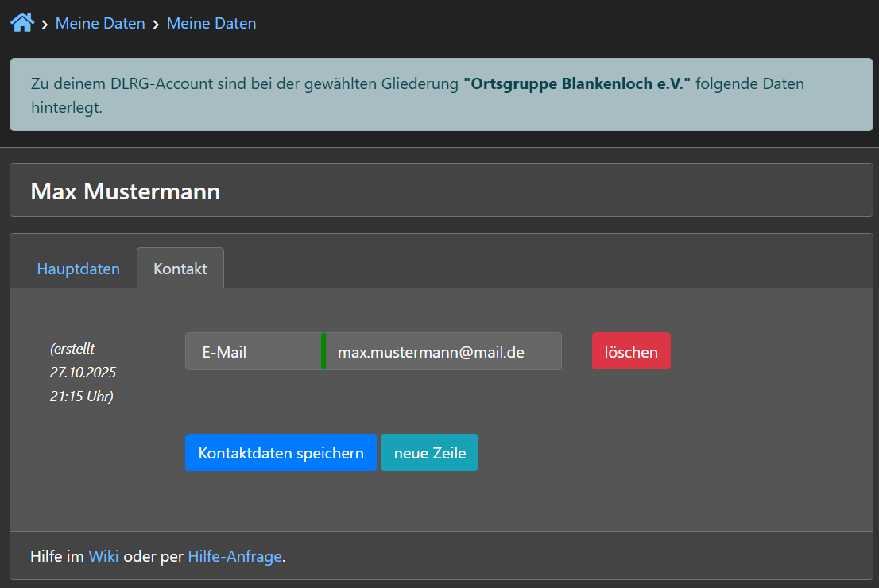Click the home icon in breadcrumb
The image size is (879, 588).
coord(21,23)
